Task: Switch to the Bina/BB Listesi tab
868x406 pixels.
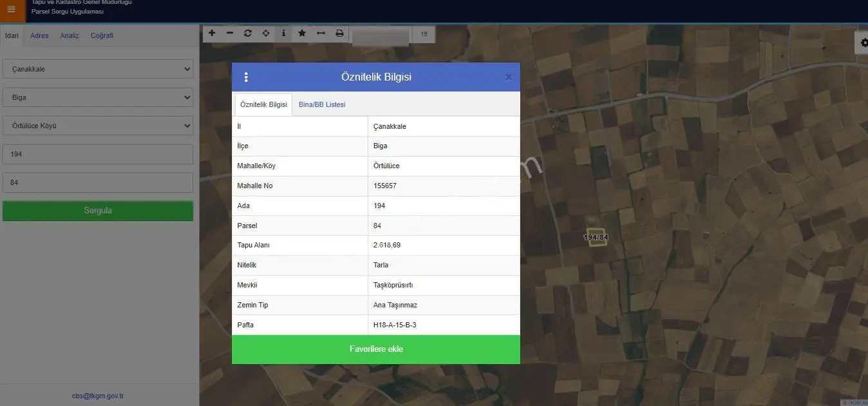Action: pos(322,104)
